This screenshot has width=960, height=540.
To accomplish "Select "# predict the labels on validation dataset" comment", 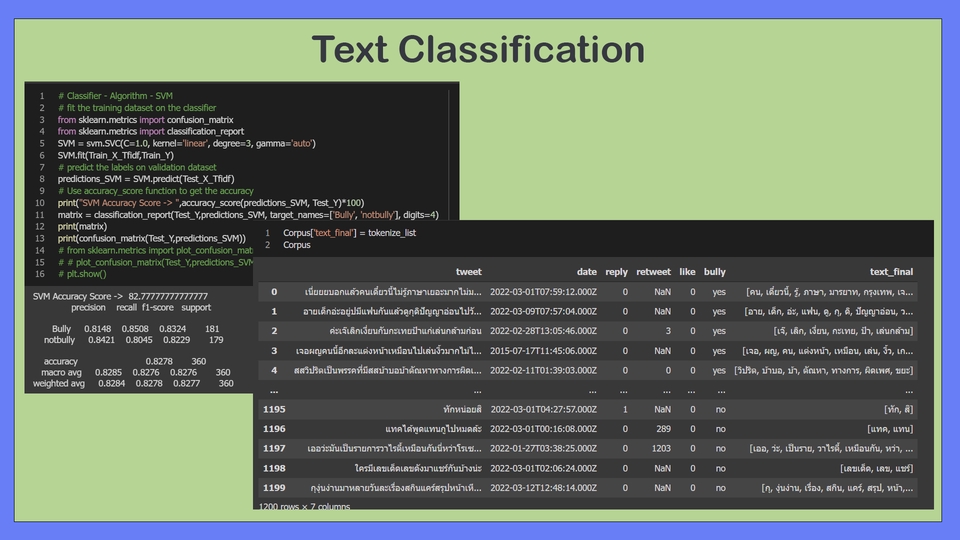I will 137,167.
